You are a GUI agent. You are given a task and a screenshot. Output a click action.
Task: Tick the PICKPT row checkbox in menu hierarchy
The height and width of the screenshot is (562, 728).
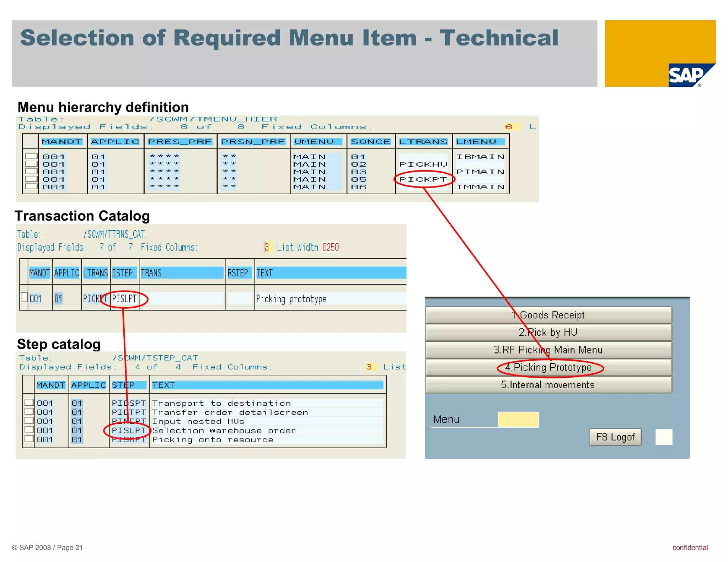(31, 179)
